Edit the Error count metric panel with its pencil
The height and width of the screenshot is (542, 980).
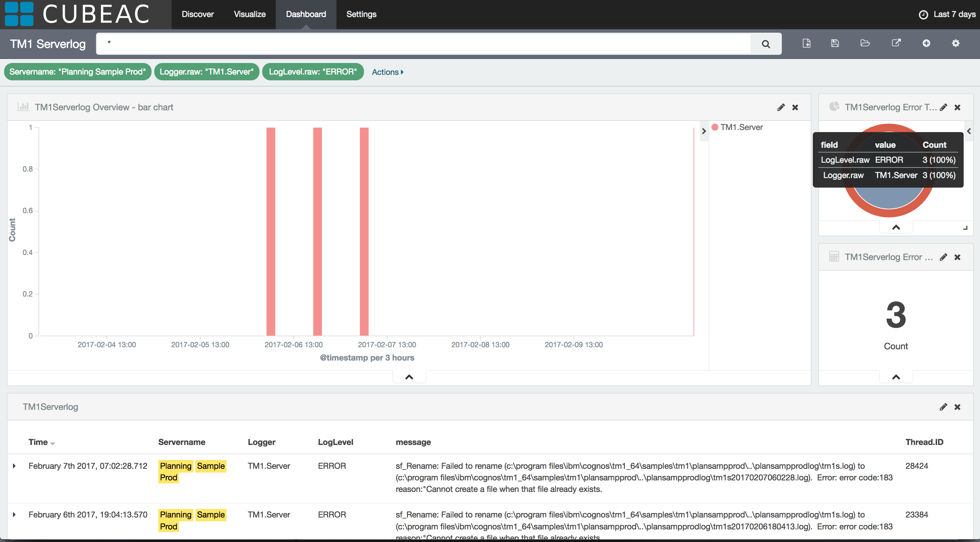[x=944, y=257]
